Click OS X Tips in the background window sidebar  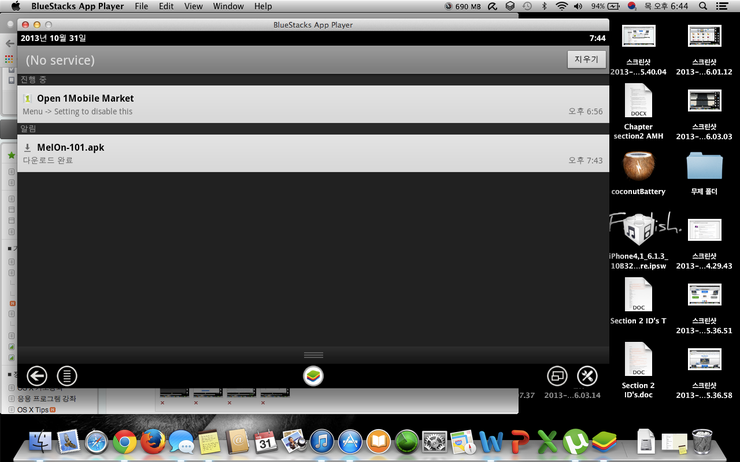click(x=33, y=410)
